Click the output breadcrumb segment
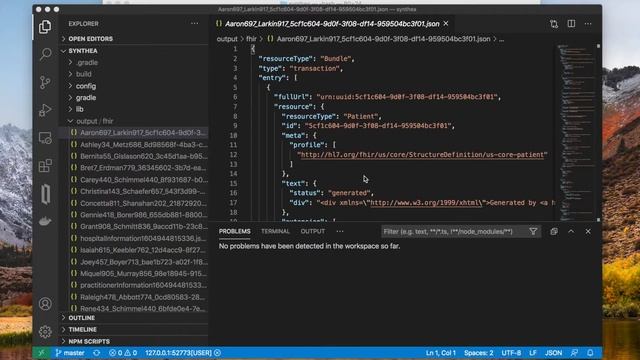 coord(227,39)
